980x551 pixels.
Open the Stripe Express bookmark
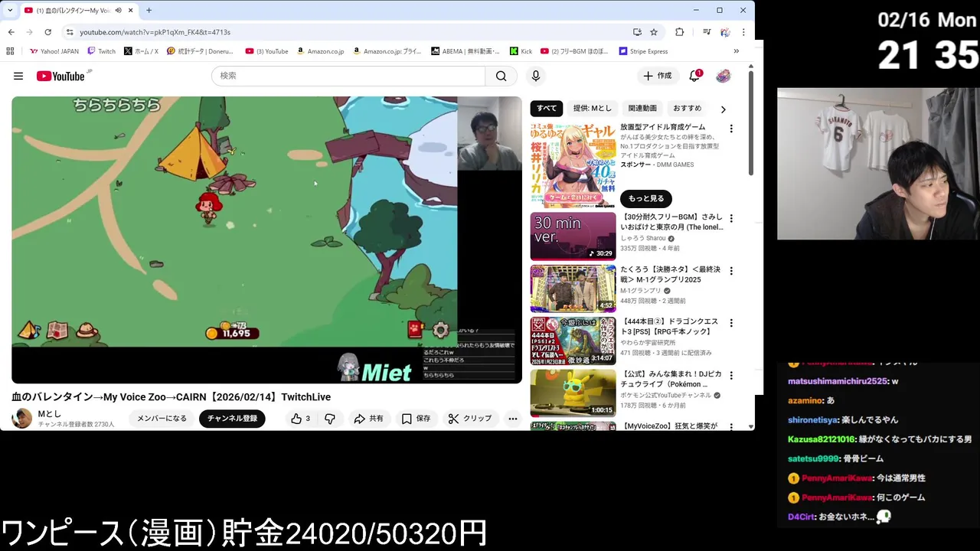[x=643, y=51]
